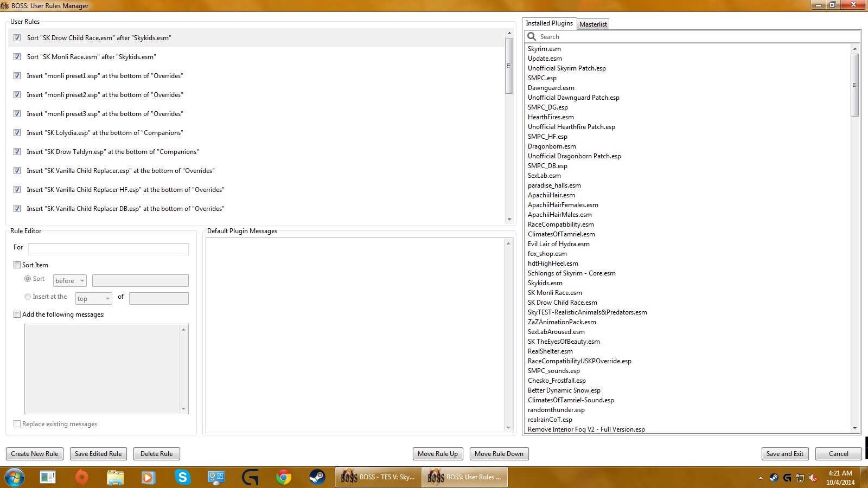Screen dimensions: 868x488
Task: Uncheck the Sort 'SK Drow Child Race.esm' rule
Action: (x=17, y=38)
